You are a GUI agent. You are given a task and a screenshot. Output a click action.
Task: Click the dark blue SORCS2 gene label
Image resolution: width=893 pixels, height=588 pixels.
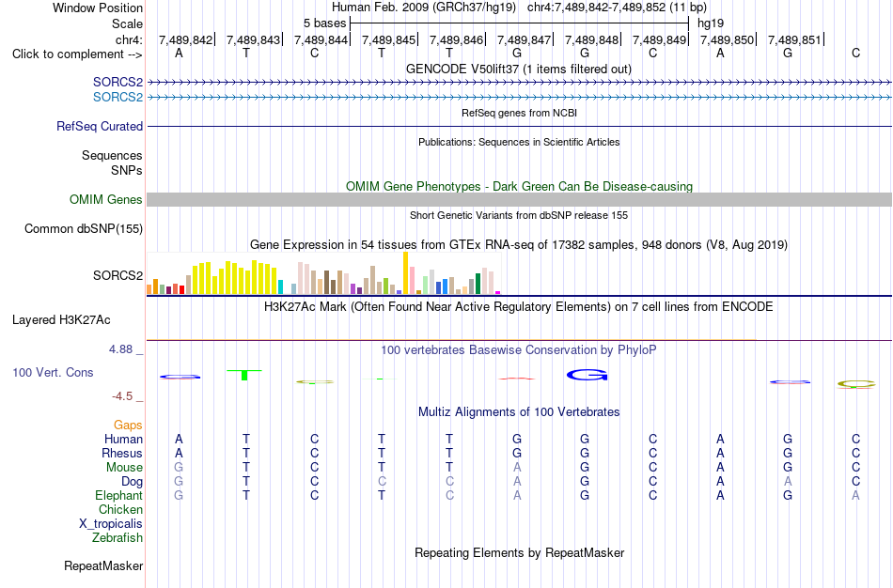click(117, 83)
